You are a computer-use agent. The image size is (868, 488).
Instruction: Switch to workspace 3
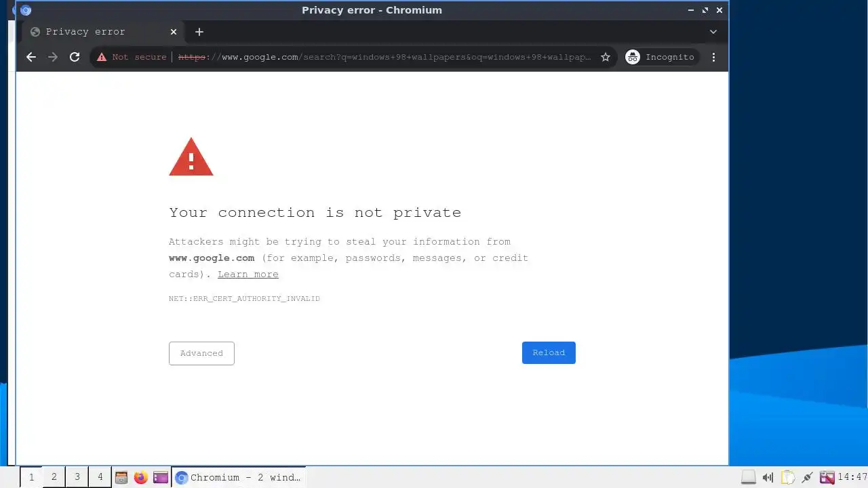point(77,477)
